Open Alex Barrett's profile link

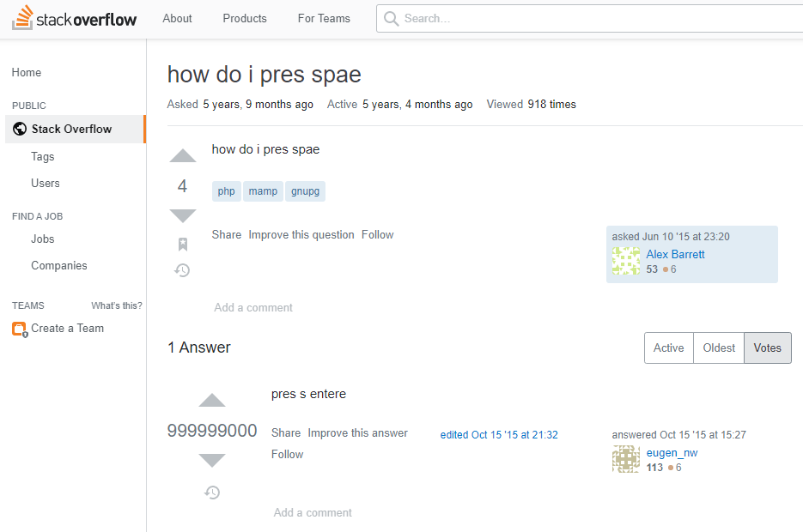pos(675,254)
